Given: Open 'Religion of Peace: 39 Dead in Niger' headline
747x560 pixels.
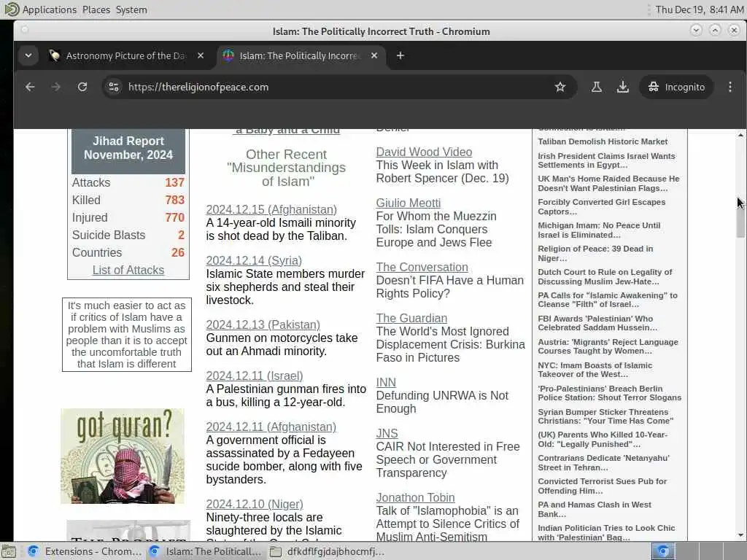Looking at the screenshot, I should 595,253.
